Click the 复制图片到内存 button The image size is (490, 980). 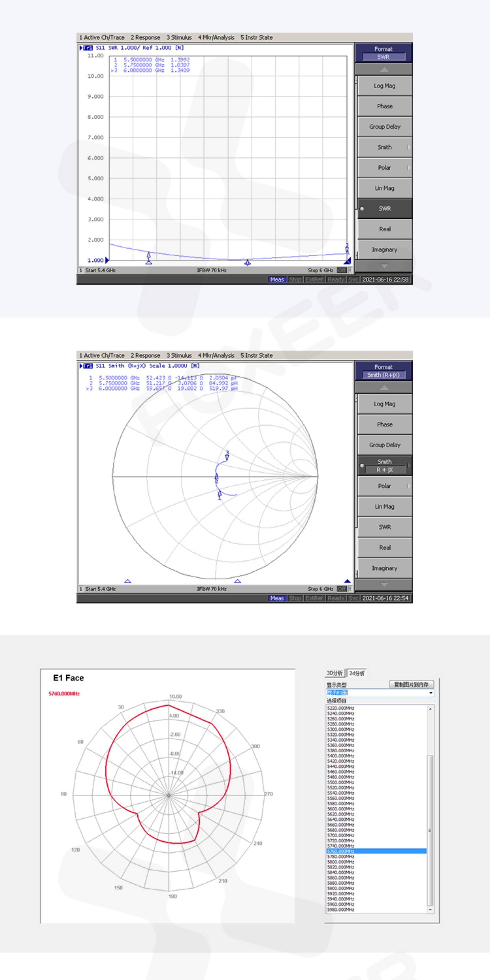tap(411, 684)
